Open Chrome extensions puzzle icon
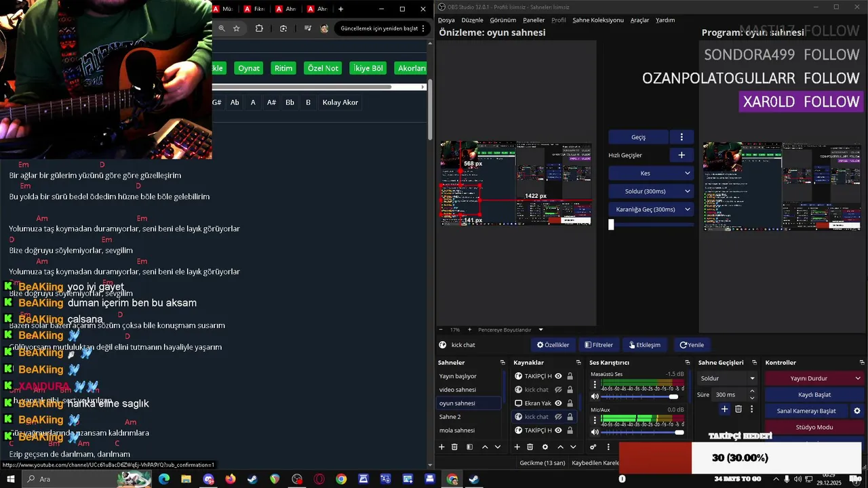This screenshot has height=488, width=868. click(x=259, y=28)
